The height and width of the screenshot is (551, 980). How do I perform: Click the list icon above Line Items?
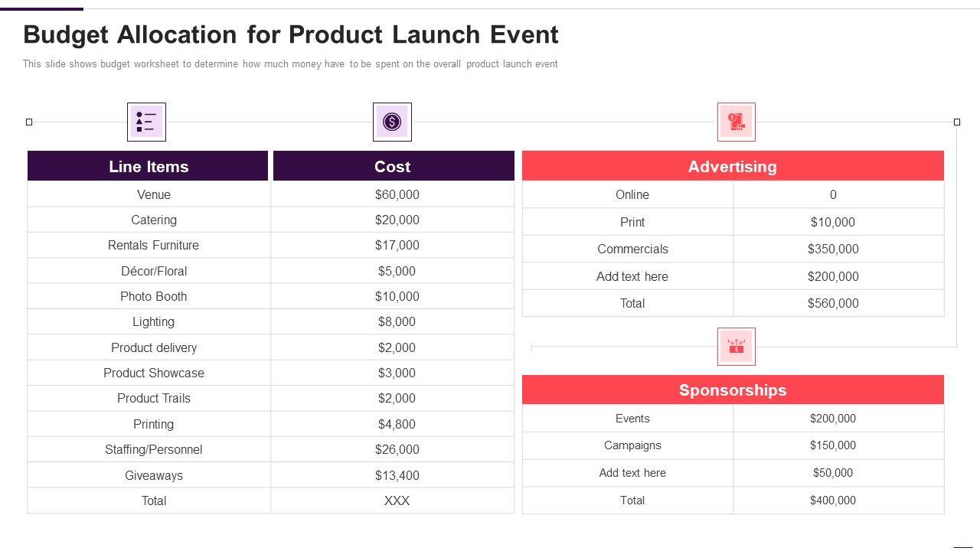pyautogui.click(x=146, y=122)
